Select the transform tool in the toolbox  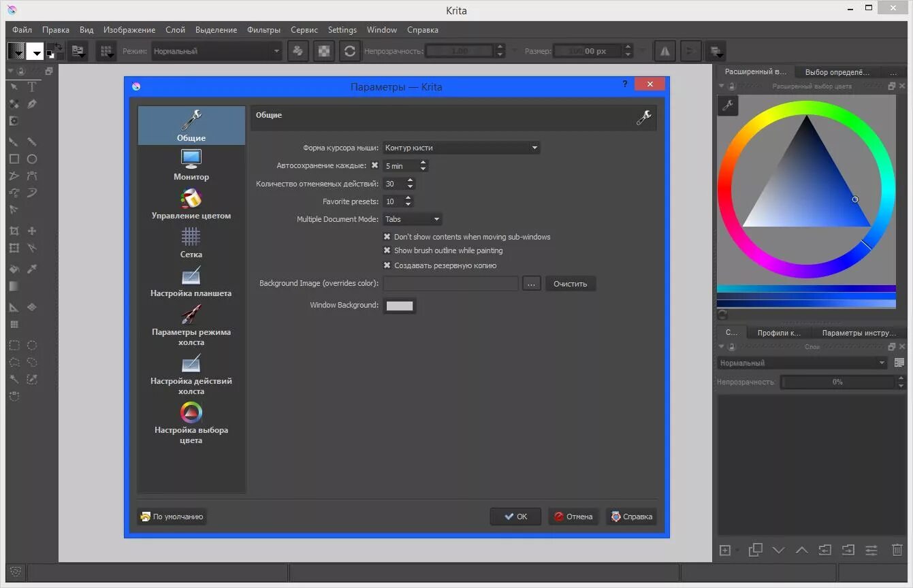[x=14, y=248]
